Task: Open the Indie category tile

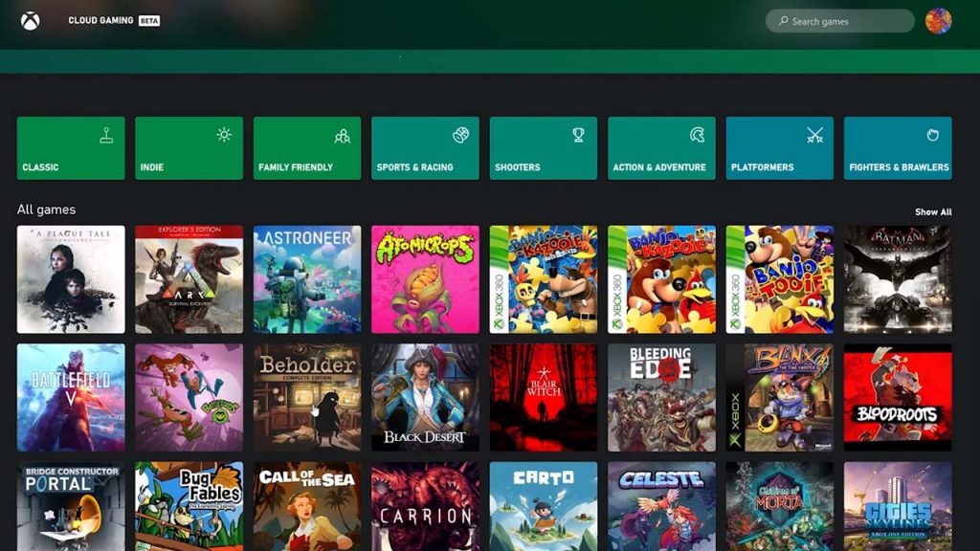Action: 189,148
